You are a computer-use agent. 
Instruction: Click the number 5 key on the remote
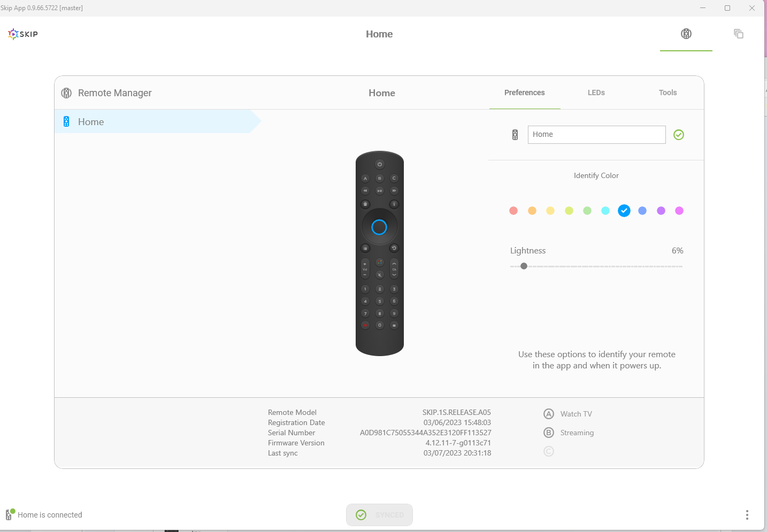pos(380,301)
